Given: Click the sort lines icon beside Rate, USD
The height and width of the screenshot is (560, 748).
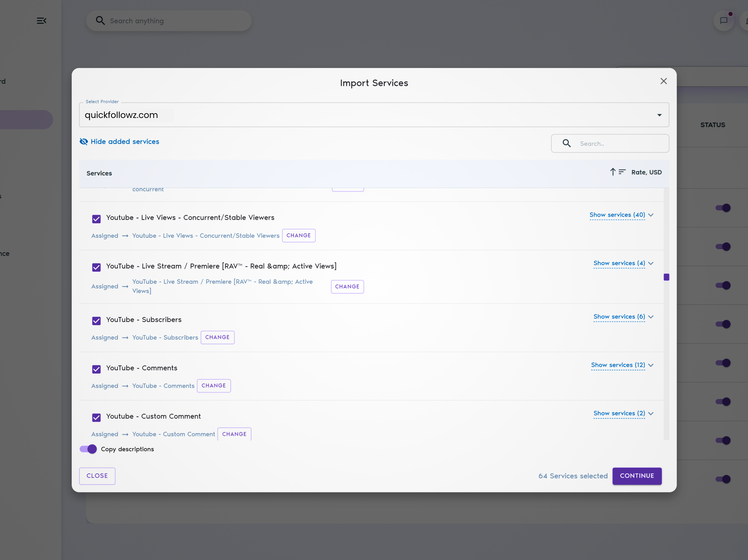Looking at the screenshot, I should click(x=622, y=172).
